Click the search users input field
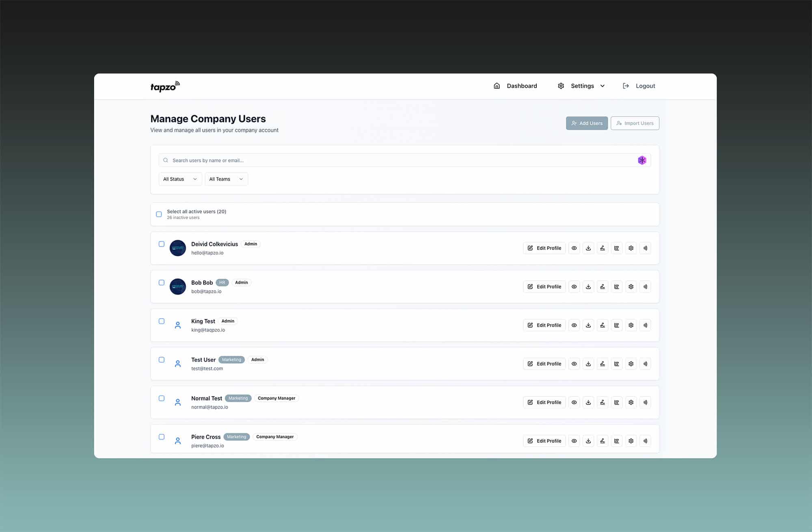The image size is (812, 532). tap(365, 160)
